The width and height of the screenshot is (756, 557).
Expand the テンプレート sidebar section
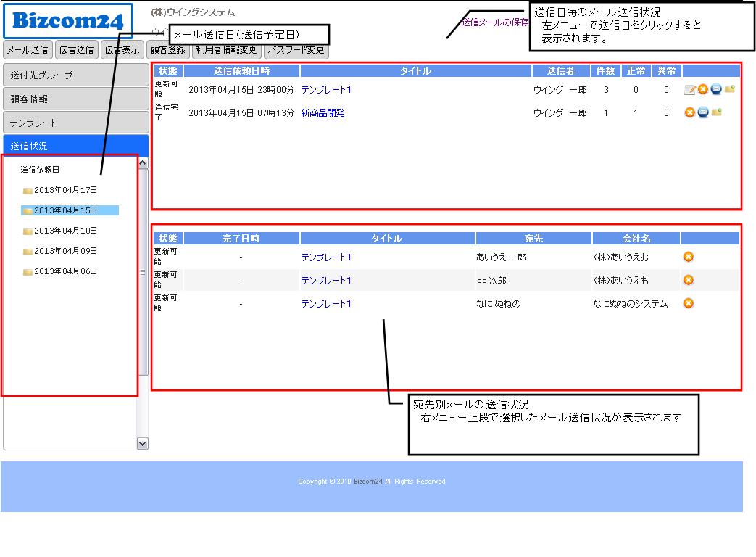(75, 123)
